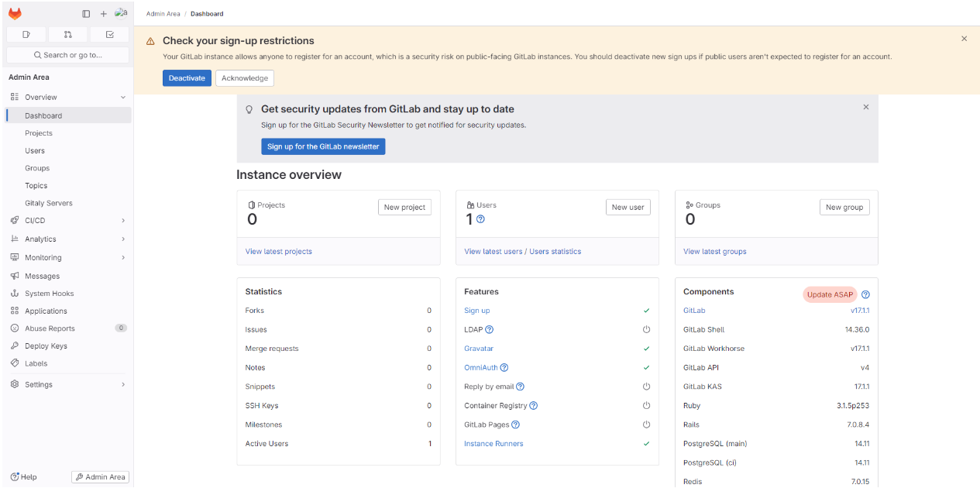Close the security newsletter banner
The width and height of the screenshot is (980, 495).
pos(866,107)
